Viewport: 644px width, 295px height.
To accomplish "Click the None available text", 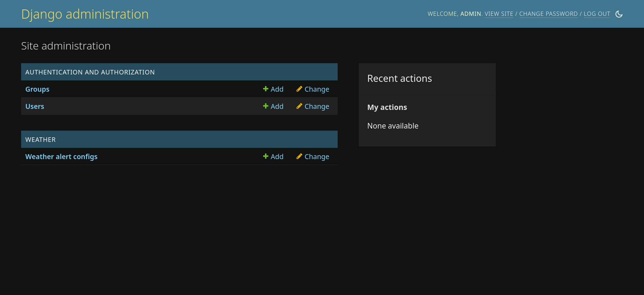I will tap(393, 126).
